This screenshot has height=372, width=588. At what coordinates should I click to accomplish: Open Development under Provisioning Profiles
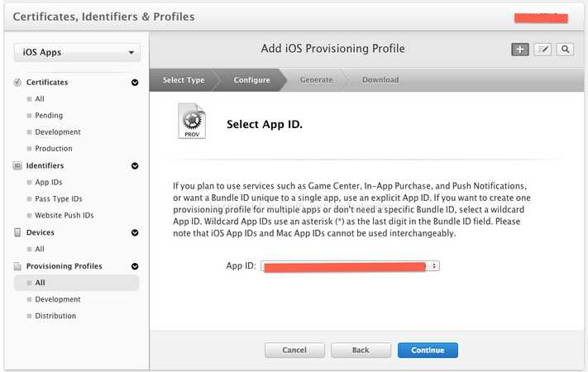[58, 299]
